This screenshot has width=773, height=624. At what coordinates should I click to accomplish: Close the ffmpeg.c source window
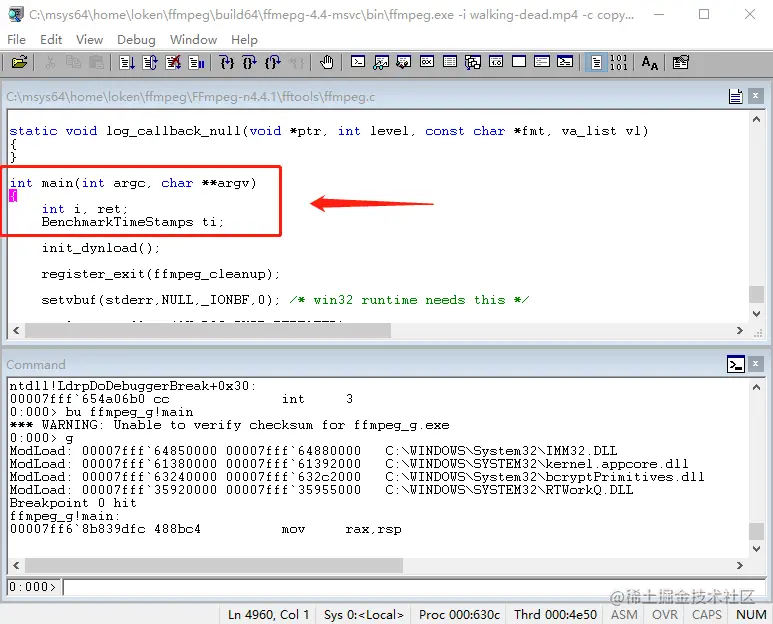point(755,96)
